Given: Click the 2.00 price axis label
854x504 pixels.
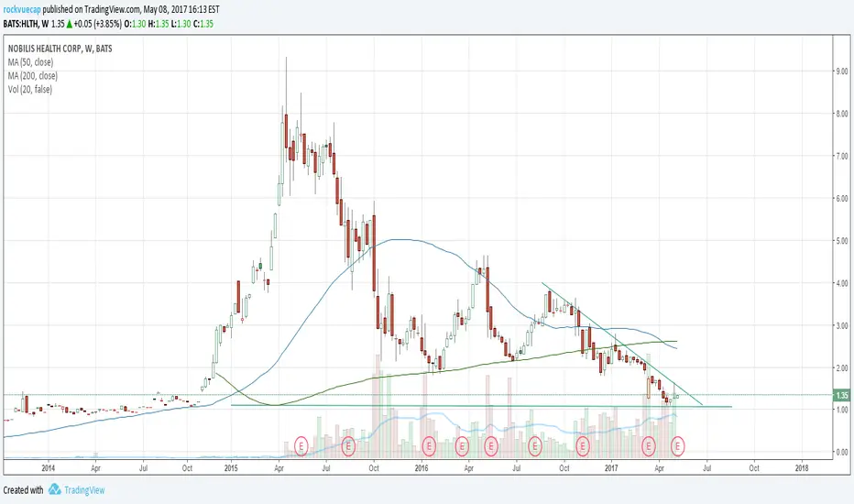Looking at the screenshot, I should point(841,368).
